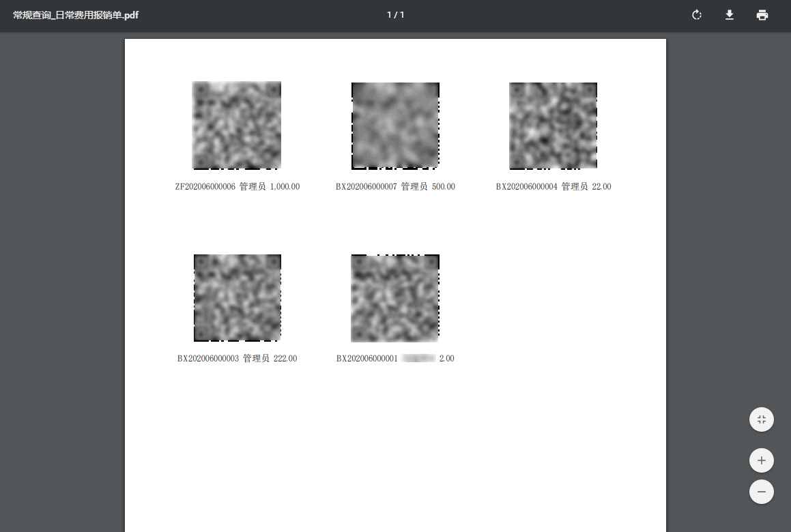Select text BX202006000003 管理员 222.00
The height and width of the screenshot is (532, 791).
[x=237, y=359]
